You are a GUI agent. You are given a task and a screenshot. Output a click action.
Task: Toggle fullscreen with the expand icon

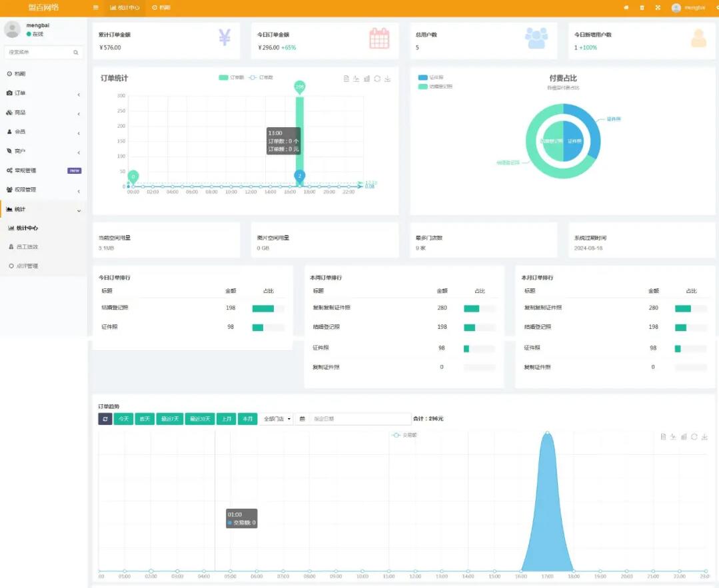coord(658,7)
